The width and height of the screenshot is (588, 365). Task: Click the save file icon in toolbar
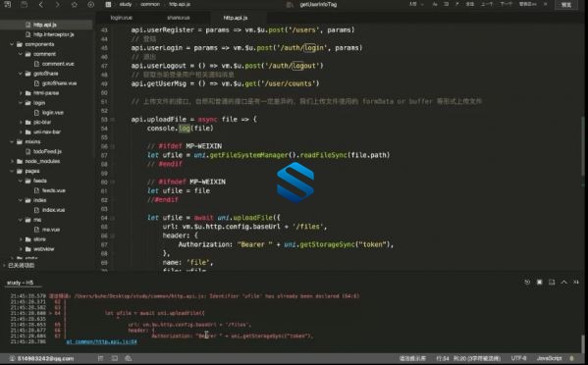click(24, 5)
